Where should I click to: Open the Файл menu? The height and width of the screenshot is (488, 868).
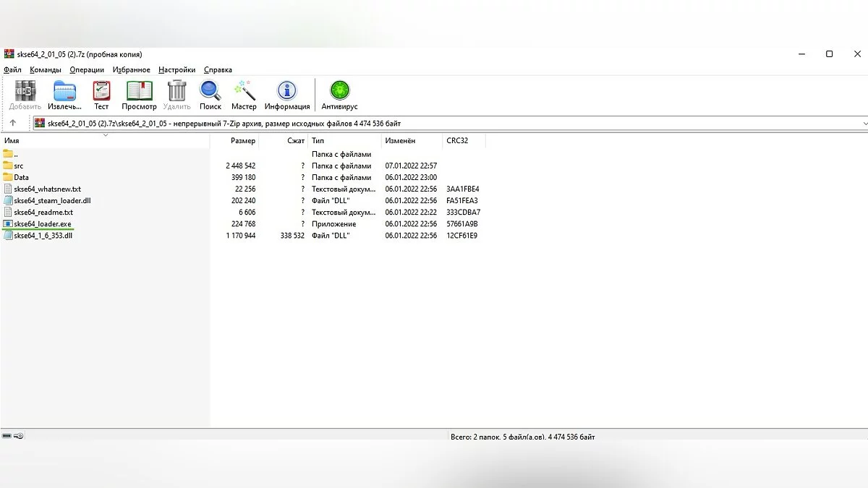12,70
